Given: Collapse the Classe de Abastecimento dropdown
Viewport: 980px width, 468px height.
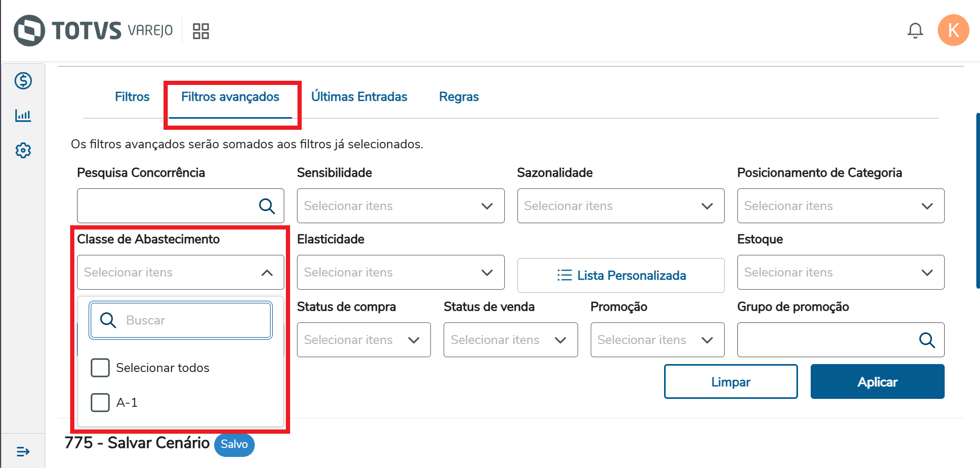Looking at the screenshot, I should tap(267, 272).
